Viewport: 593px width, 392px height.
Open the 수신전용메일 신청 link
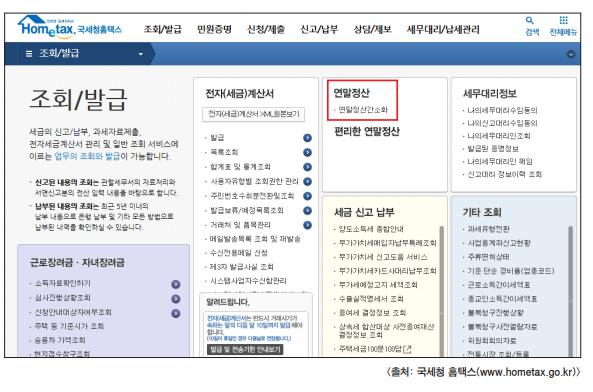[x=239, y=253]
